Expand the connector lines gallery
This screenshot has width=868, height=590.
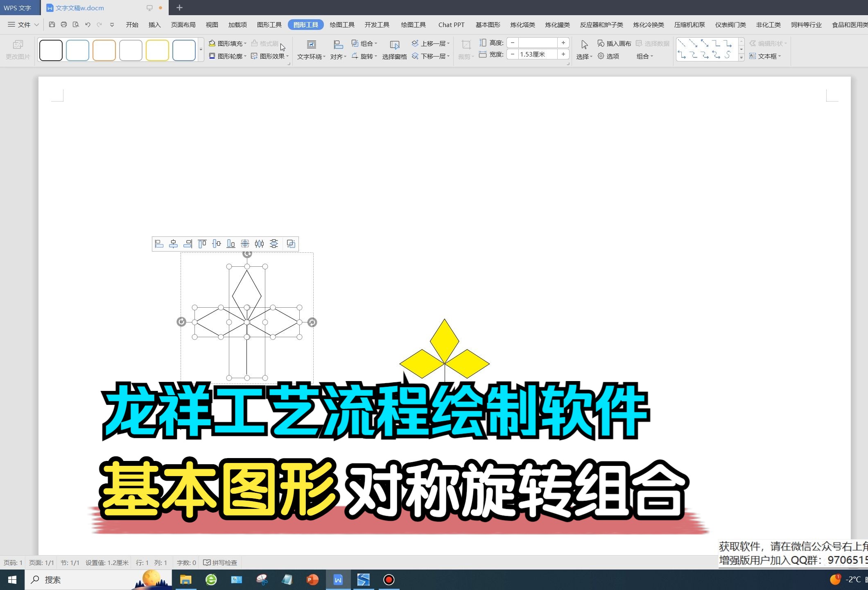[741, 58]
